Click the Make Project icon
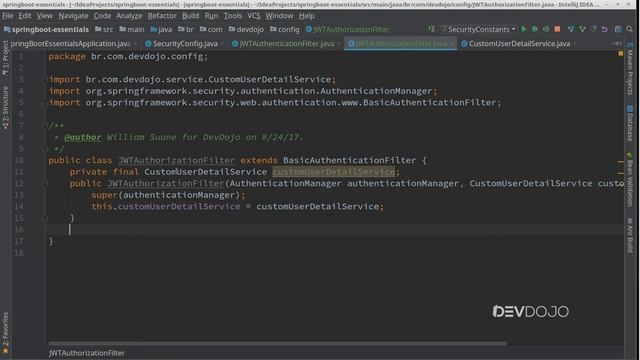640x360 pixels. tap(431, 29)
